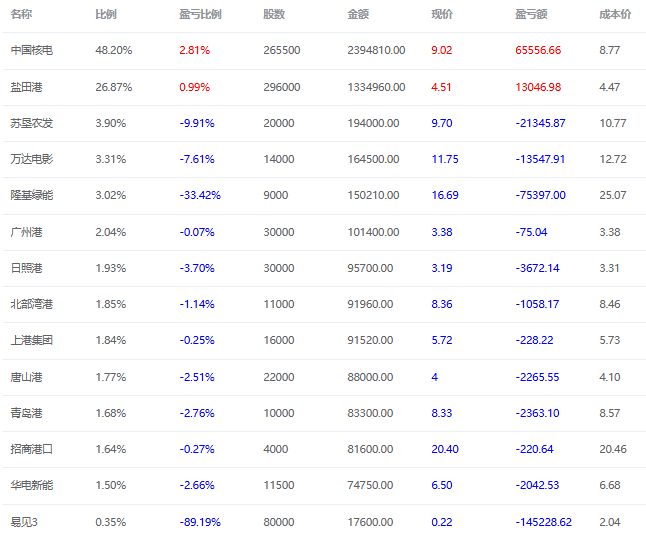Click 招商港口 stock name

tap(32, 449)
